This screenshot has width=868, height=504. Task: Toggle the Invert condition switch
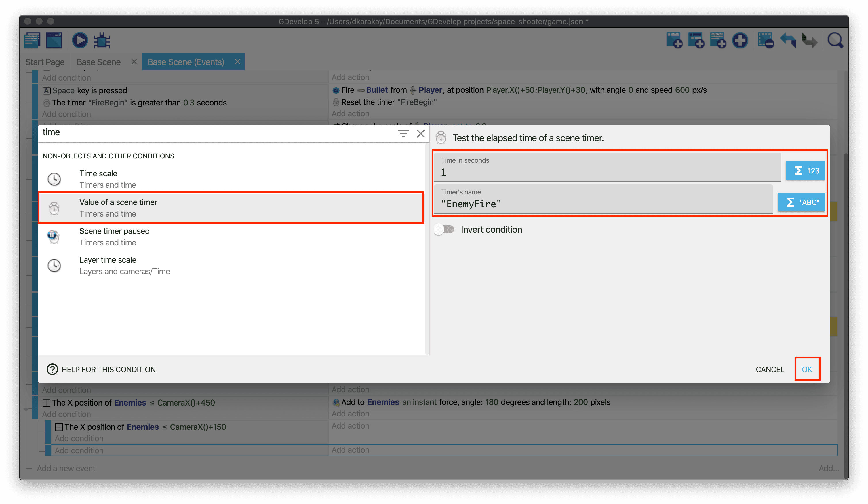(444, 230)
